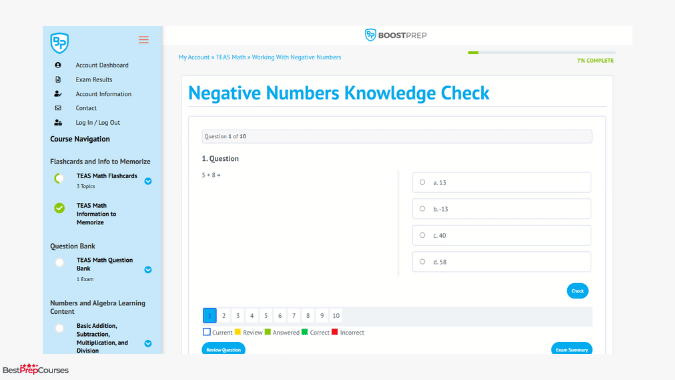Open Basic Addition, Subtraction, Multiplication, and Division
675x380 pixels.
pos(102,338)
